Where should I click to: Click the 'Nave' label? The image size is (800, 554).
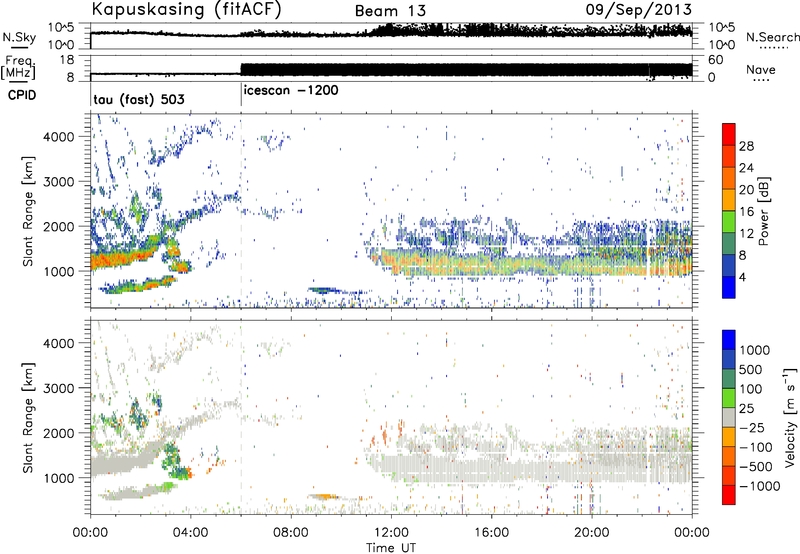click(x=761, y=70)
